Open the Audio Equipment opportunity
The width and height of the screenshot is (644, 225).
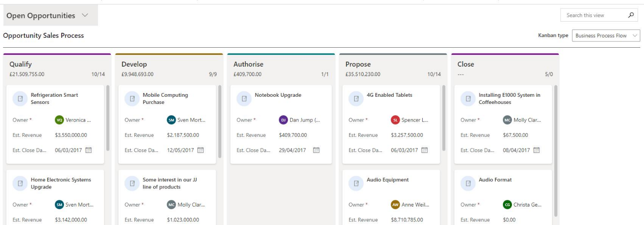[388, 180]
